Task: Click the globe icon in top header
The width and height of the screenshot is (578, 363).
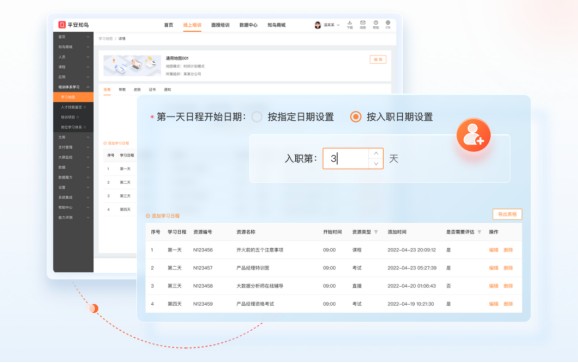Action: 388,25
